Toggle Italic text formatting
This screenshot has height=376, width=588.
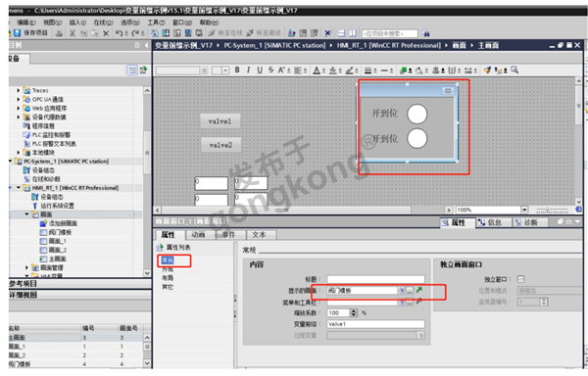(248, 70)
